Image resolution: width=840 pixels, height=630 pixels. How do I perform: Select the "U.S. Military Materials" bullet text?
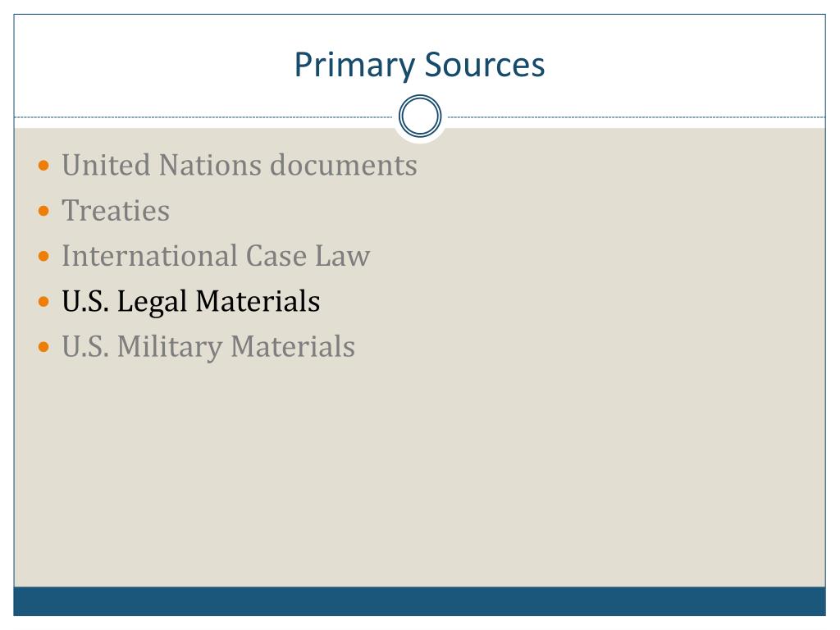click(208, 346)
